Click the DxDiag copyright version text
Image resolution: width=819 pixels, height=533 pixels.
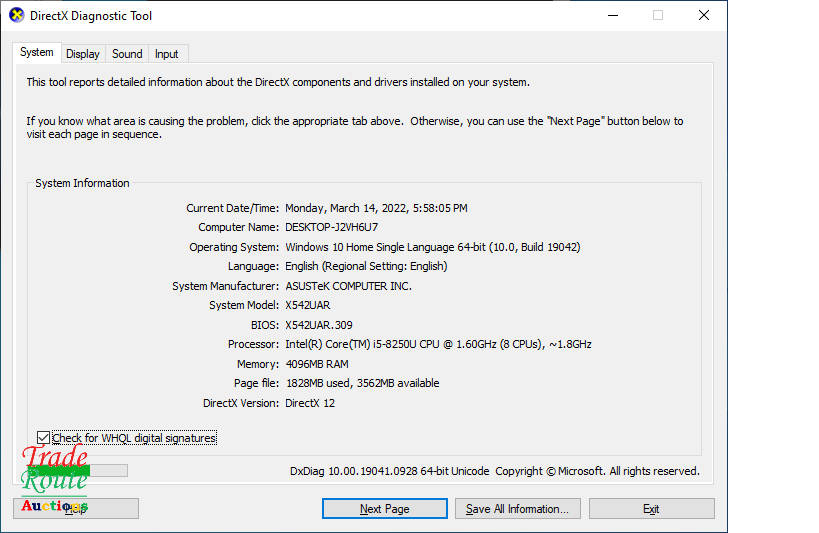pos(494,471)
